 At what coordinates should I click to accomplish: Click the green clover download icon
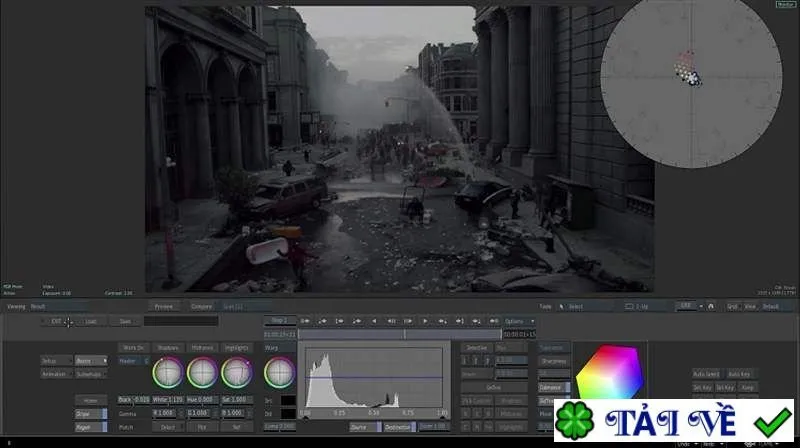[574, 421]
